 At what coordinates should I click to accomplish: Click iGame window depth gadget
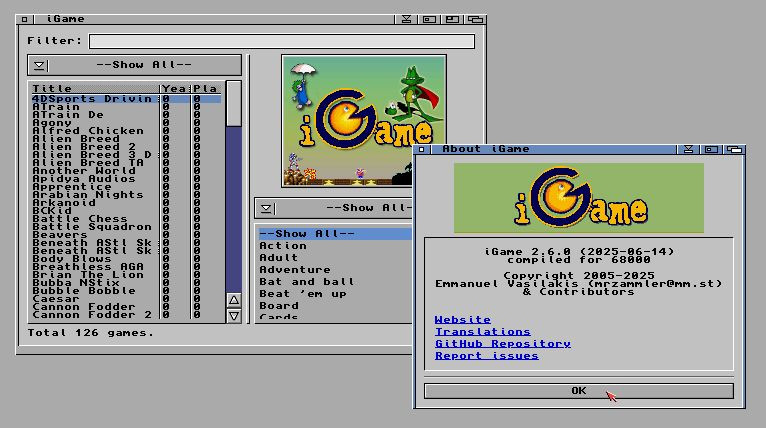tap(475, 19)
